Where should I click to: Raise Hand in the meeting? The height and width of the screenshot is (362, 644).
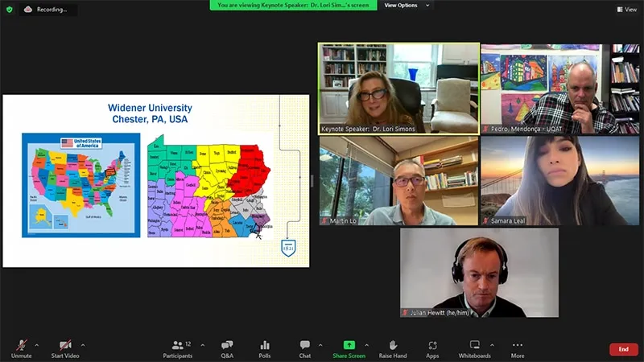click(393, 347)
